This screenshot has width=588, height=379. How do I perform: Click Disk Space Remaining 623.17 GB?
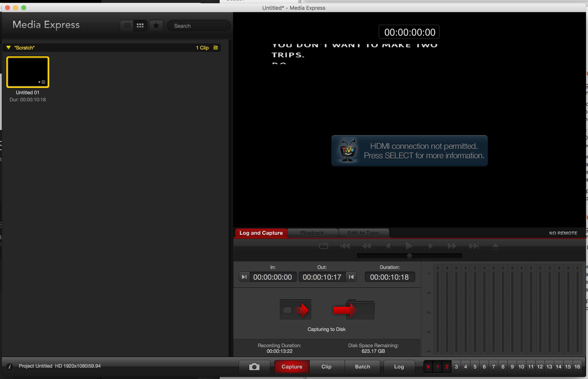click(373, 348)
